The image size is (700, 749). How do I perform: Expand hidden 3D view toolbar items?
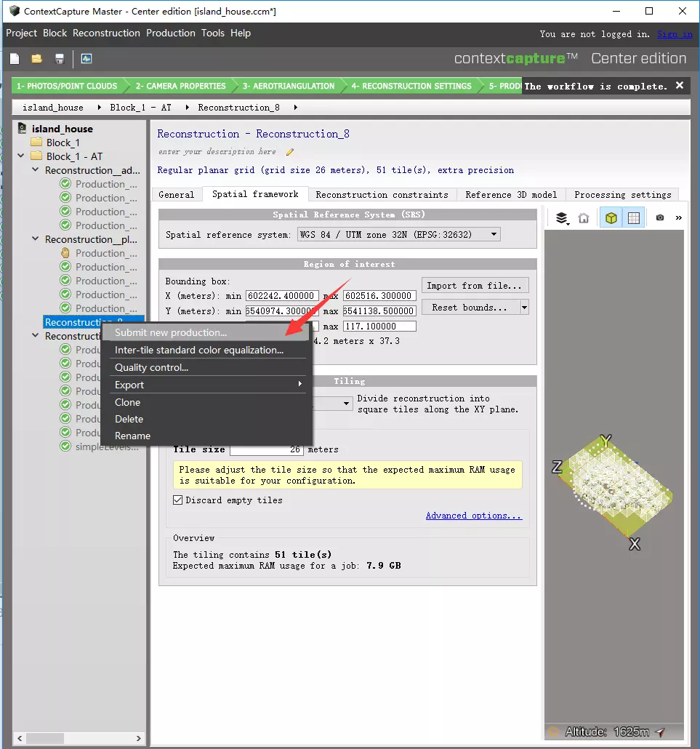[x=678, y=218]
